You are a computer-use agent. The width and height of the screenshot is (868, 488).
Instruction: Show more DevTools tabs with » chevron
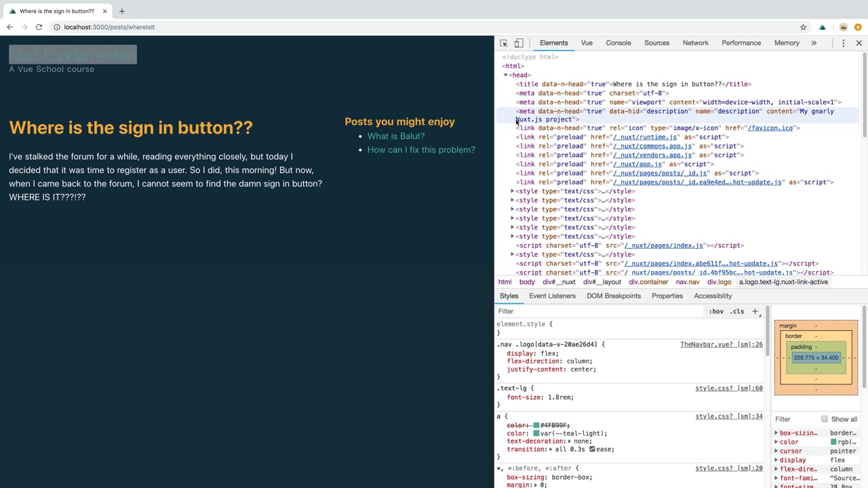(814, 43)
